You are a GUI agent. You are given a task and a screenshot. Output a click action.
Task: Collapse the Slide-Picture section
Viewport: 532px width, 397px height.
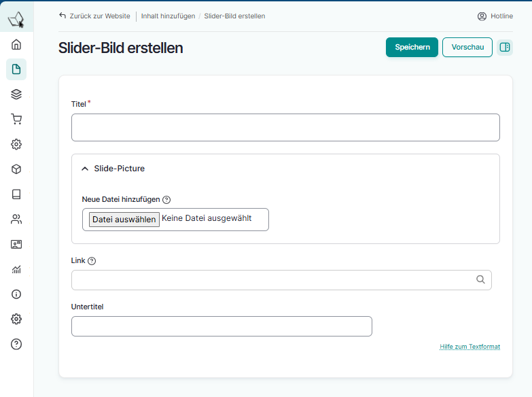coord(85,169)
